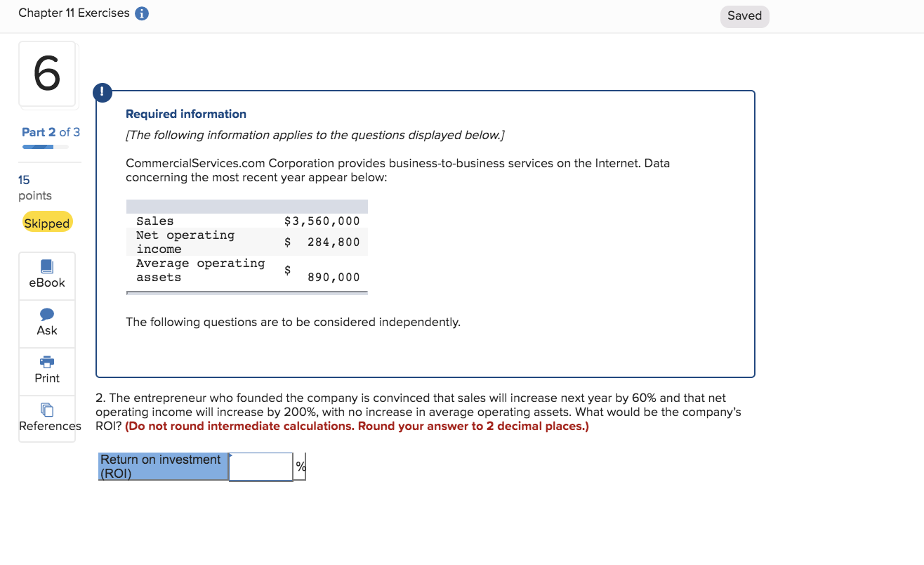The image size is (924, 565).
Task: Click the Return on investment (ROI) label cell
Action: [x=164, y=467]
